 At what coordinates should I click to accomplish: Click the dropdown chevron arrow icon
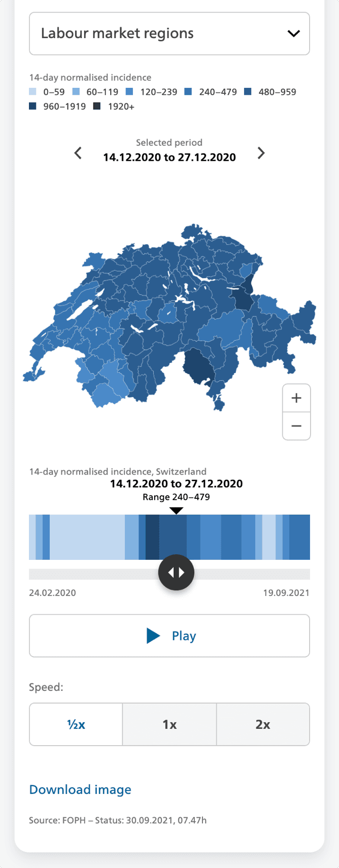tap(293, 34)
